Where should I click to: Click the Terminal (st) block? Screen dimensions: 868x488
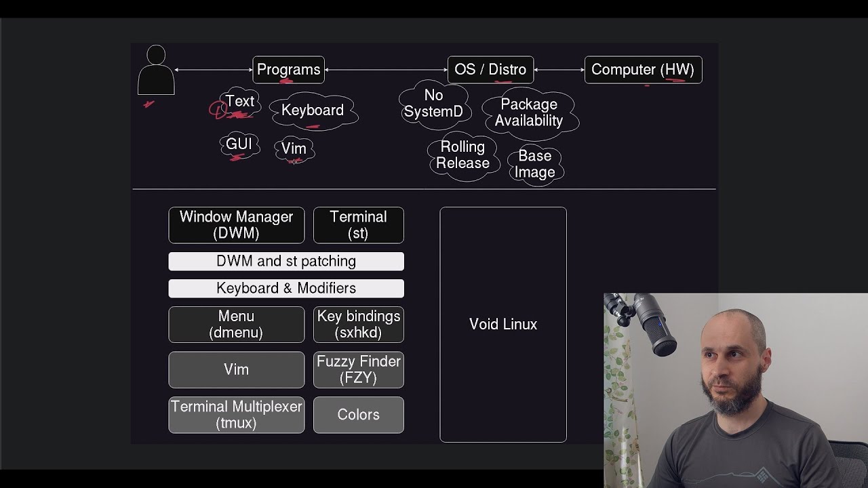[x=359, y=225]
